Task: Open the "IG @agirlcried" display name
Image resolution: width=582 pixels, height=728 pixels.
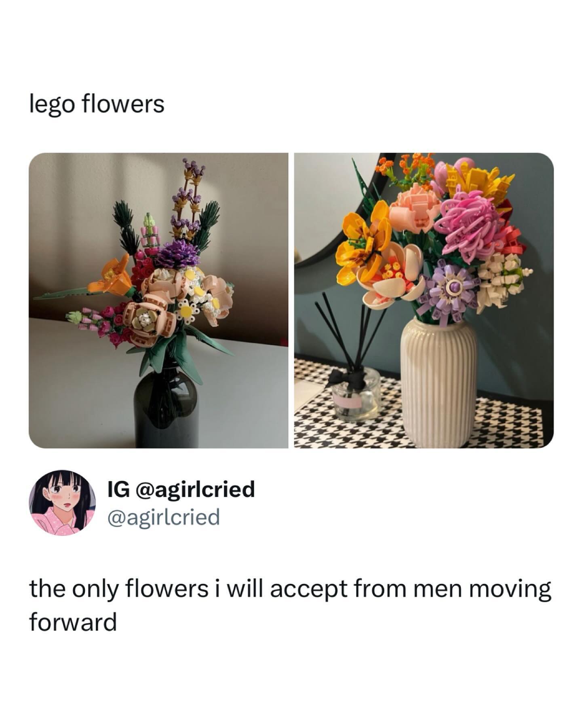Action: click(181, 489)
